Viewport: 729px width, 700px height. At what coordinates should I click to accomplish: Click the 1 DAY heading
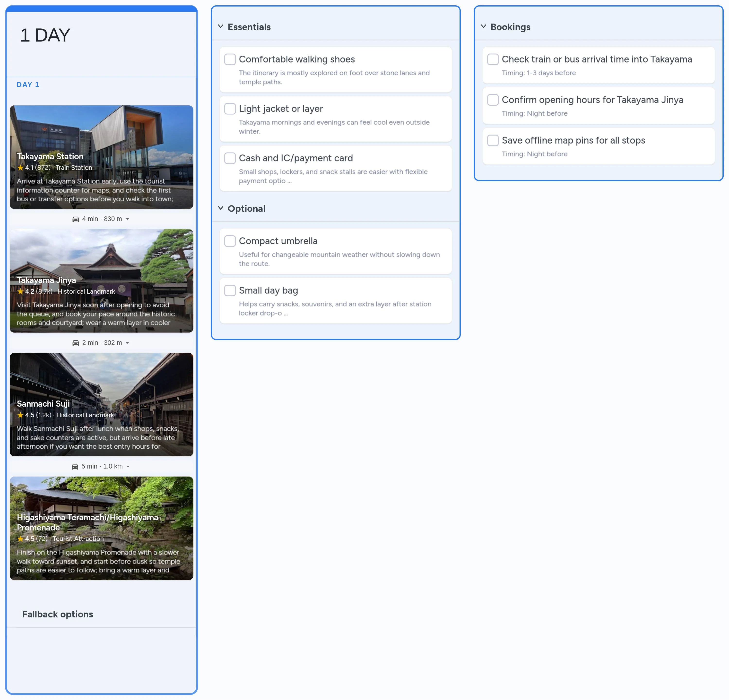pyautogui.click(x=45, y=34)
